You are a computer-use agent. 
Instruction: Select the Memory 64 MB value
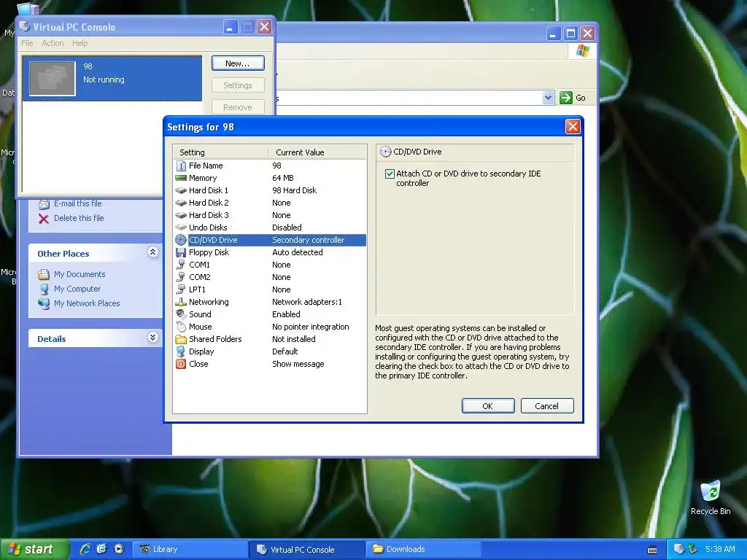click(x=283, y=178)
